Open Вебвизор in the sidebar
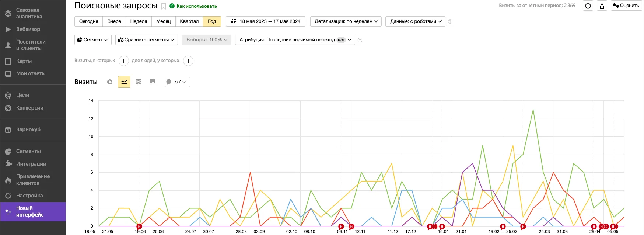644x235 pixels. coord(28,29)
